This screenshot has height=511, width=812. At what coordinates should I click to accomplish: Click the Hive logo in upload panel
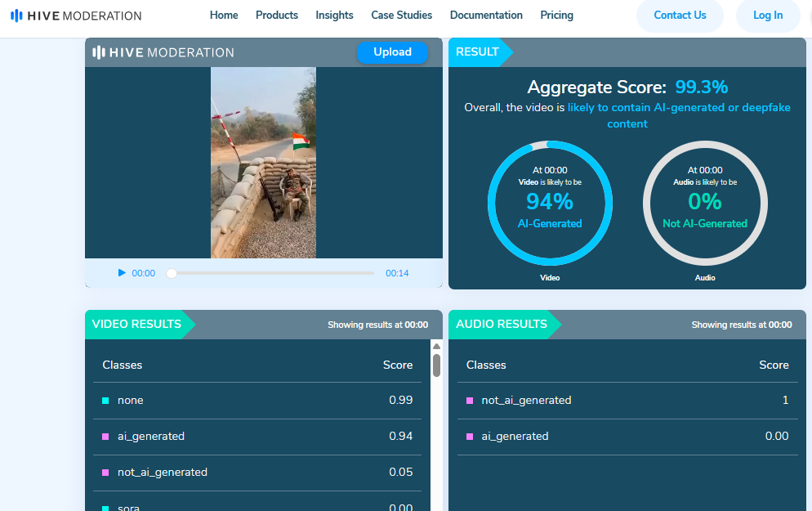163,52
